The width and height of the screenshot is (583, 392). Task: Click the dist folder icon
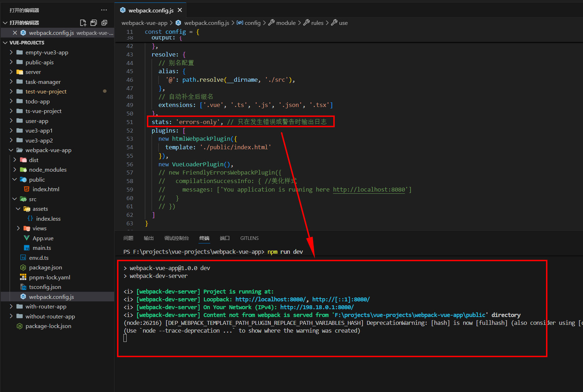pyautogui.click(x=23, y=160)
